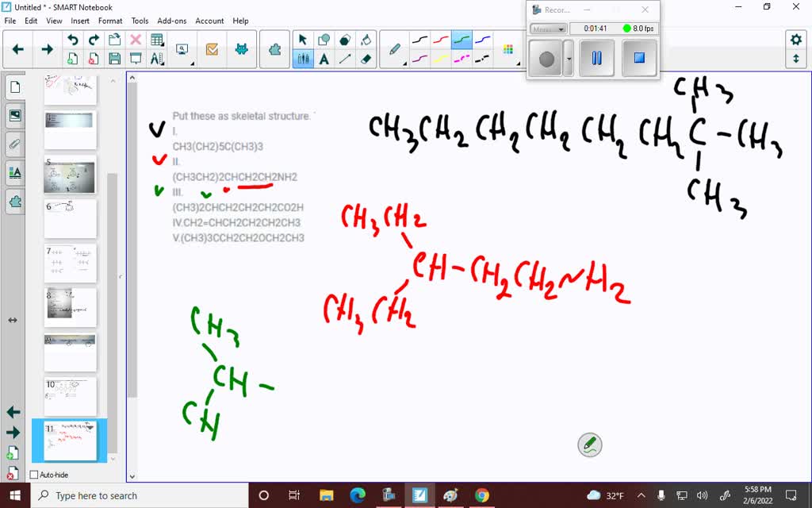812x508 pixels.
Task: Open the Tools menu
Action: pos(140,21)
